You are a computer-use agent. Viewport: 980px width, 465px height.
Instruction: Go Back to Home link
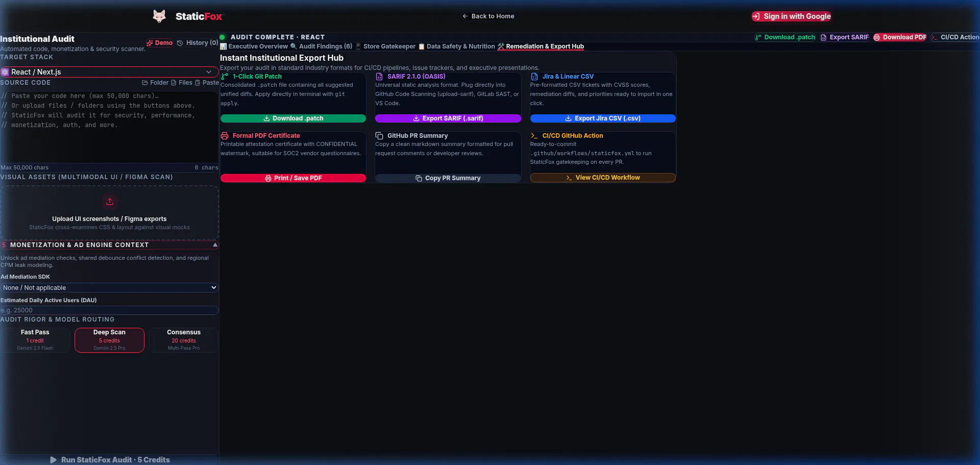point(488,16)
